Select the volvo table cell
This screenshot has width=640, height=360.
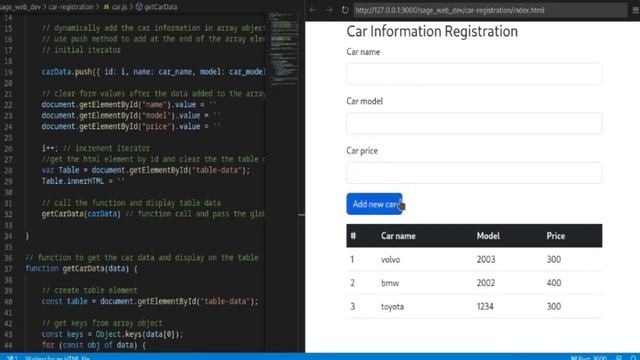tap(390, 260)
